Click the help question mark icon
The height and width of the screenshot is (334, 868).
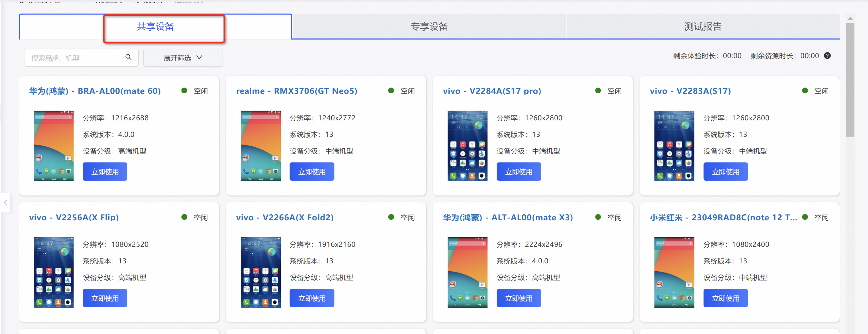[x=827, y=56]
